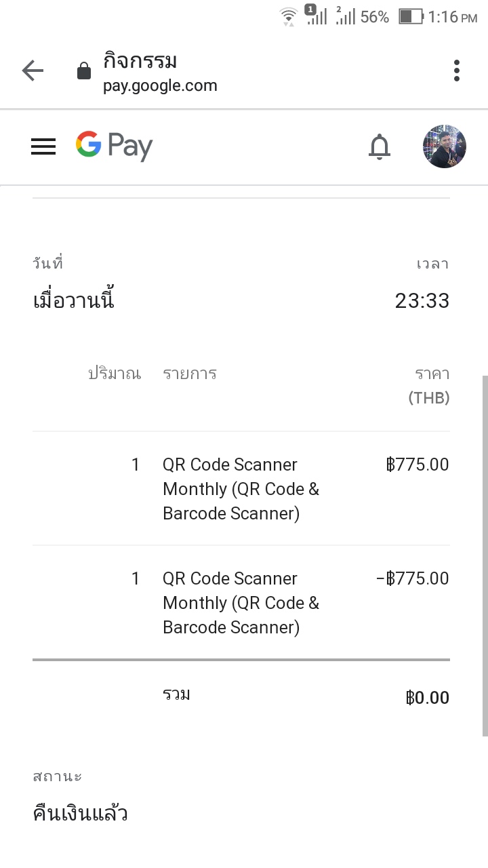Select the -฿775.00 refund line item
488x868 pixels.
coord(241,602)
